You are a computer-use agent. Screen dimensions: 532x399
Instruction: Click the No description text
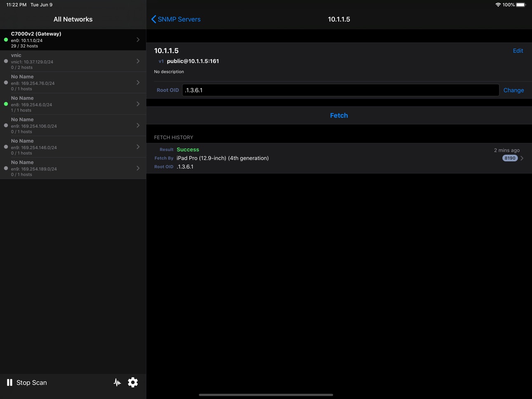pyautogui.click(x=169, y=72)
